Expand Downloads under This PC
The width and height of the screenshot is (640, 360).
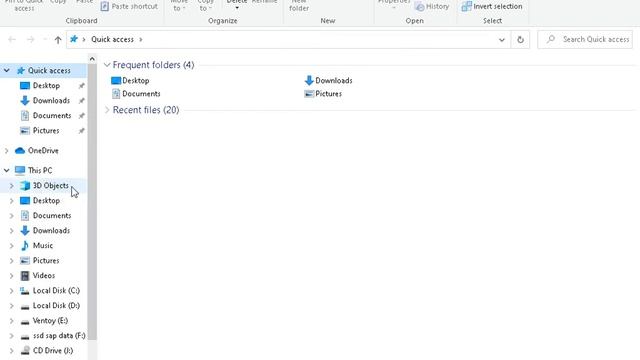11,231
